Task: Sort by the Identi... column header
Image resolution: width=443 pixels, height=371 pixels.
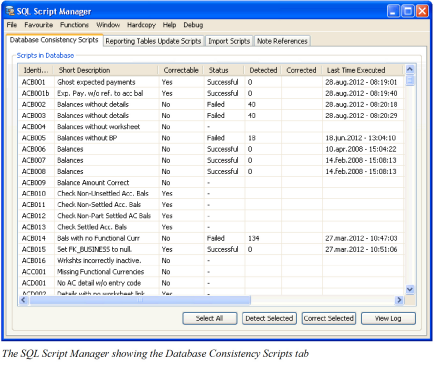Action: (36, 70)
